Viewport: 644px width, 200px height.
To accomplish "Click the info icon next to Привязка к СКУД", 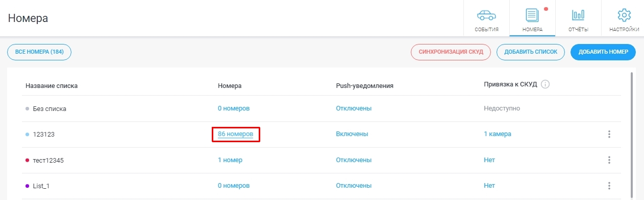I will pos(545,84).
